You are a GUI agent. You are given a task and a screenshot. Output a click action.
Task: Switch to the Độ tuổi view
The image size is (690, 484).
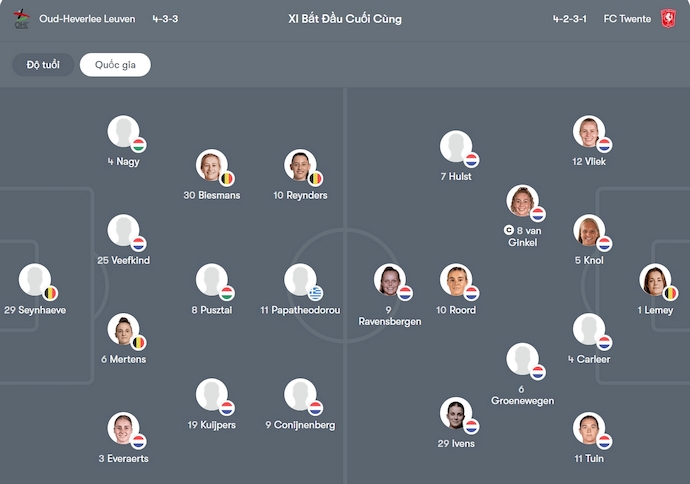[43, 65]
